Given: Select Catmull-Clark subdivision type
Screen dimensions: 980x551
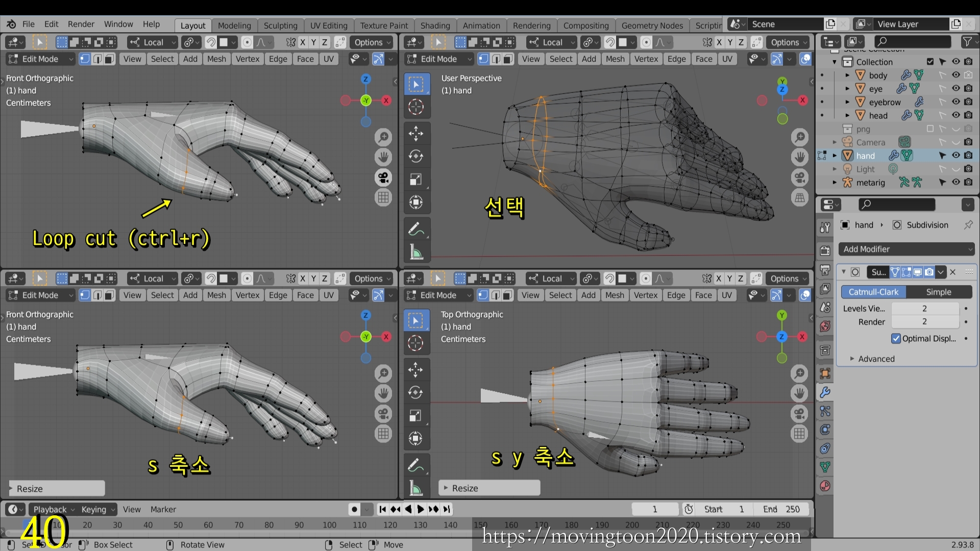Looking at the screenshot, I should coord(873,292).
